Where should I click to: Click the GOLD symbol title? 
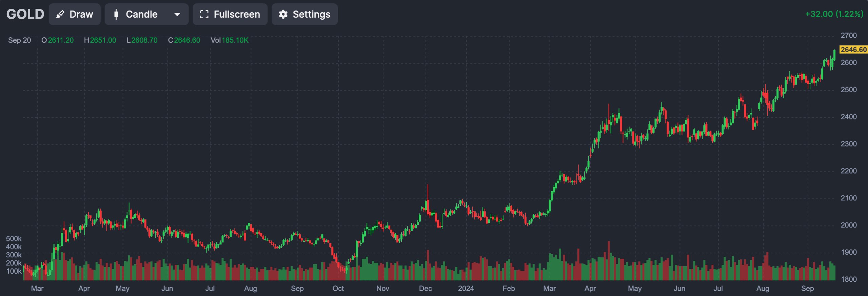tap(25, 14)
